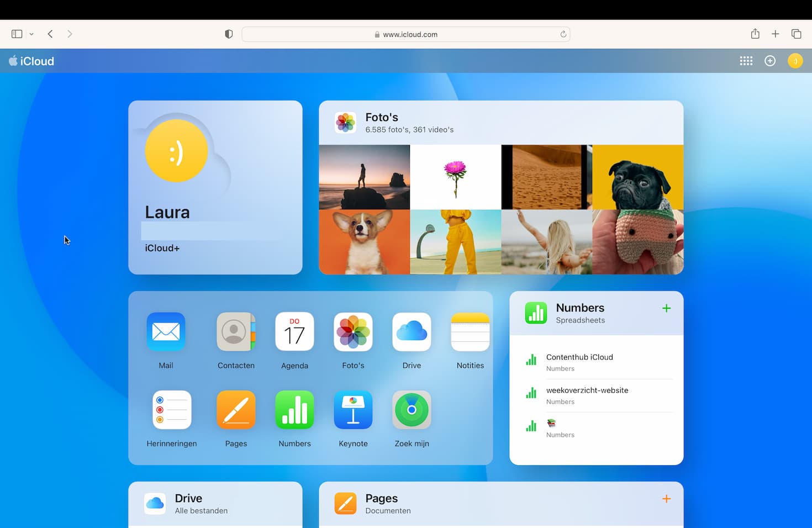
Task: Reload the page via address bar icon
Action: [x=563, y=34]
